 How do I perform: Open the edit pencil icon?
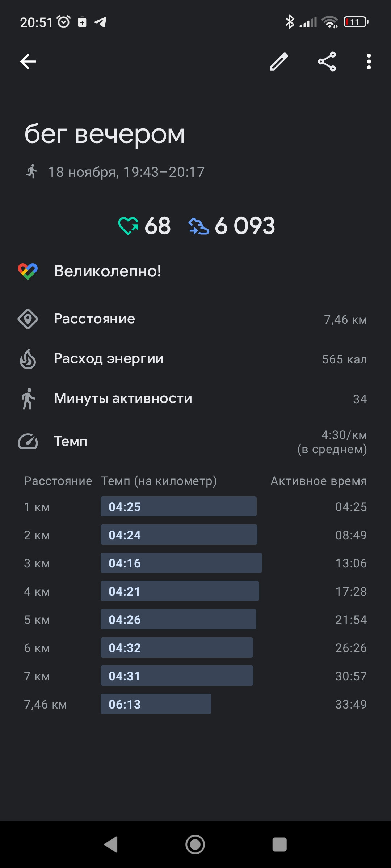[279, 61]
